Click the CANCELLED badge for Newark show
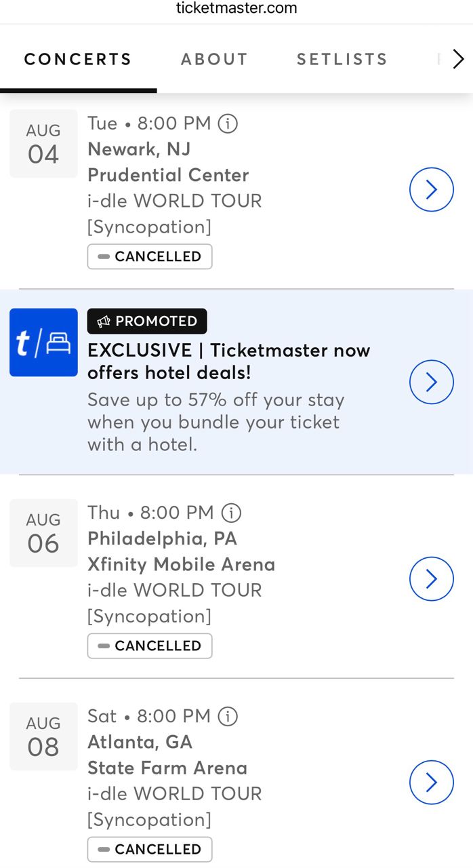 (x=150, y=256)
